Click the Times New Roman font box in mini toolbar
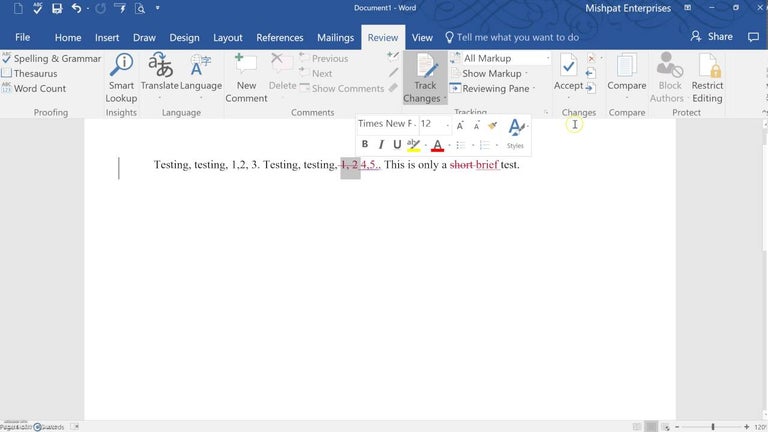Screen dimensions: 768x432 387,124
